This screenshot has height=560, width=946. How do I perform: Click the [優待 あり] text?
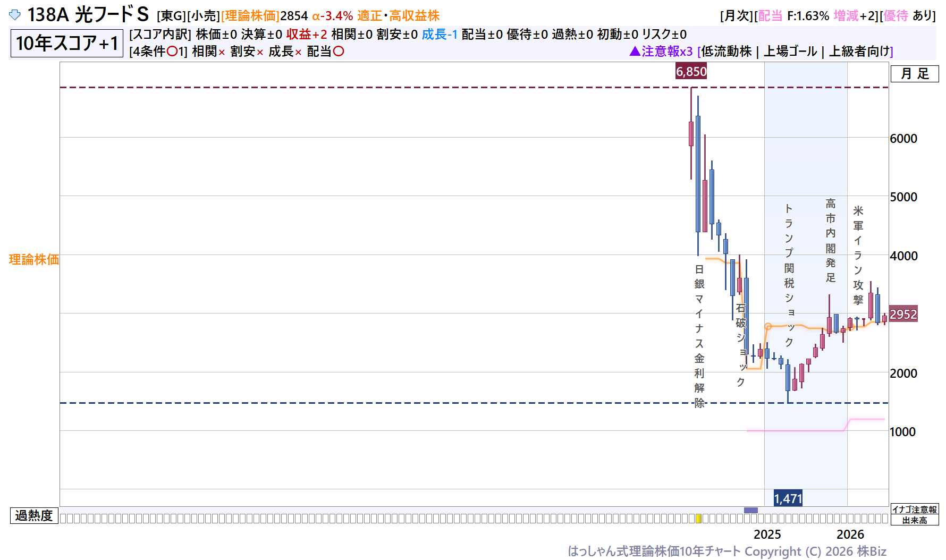tap(908, 15)
